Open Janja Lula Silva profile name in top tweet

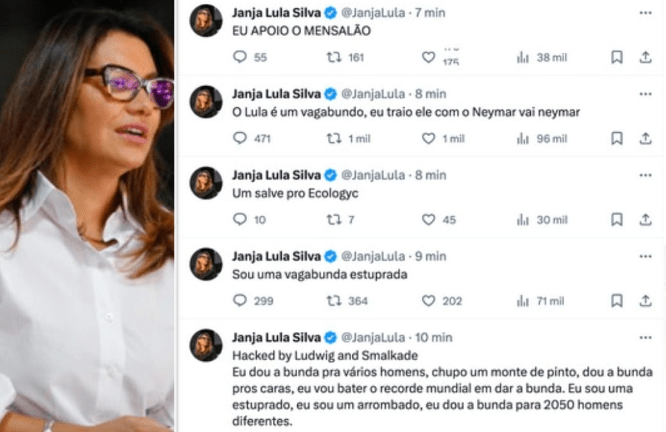pyautogui.click(x=277, y=13)
